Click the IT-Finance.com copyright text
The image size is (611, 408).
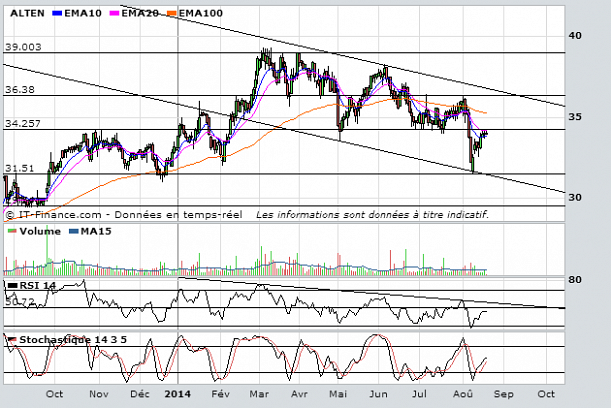[x=124, y=215]
